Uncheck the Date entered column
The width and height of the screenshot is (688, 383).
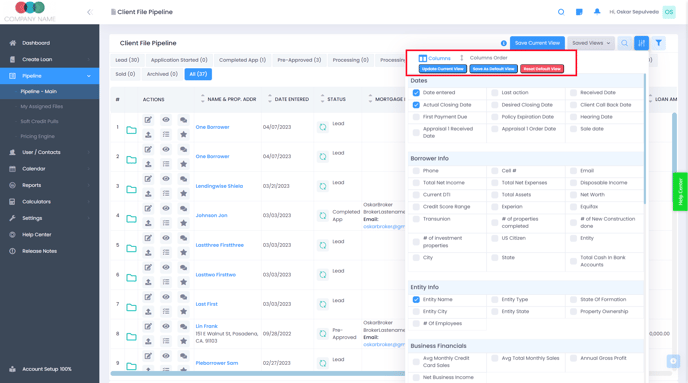click(x=416, y=93)
